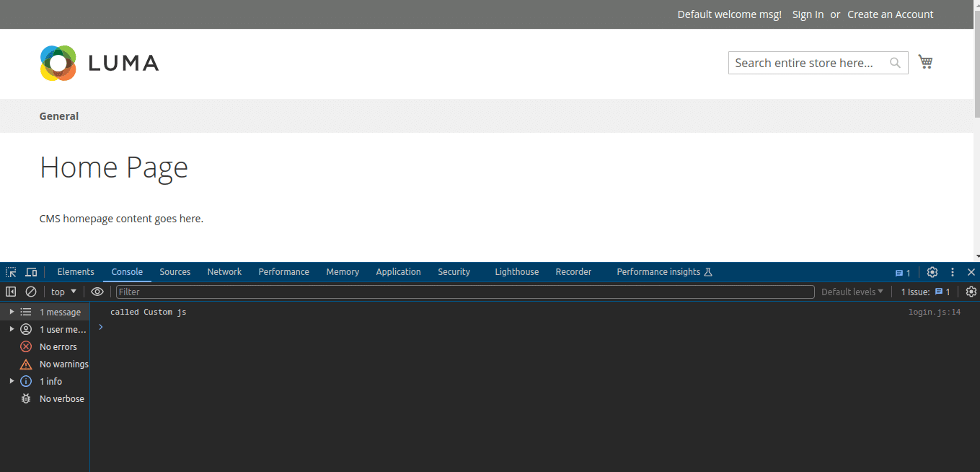Select the inspect element tool icon
This screenshot has width=980, height=472.
[10, 272]
